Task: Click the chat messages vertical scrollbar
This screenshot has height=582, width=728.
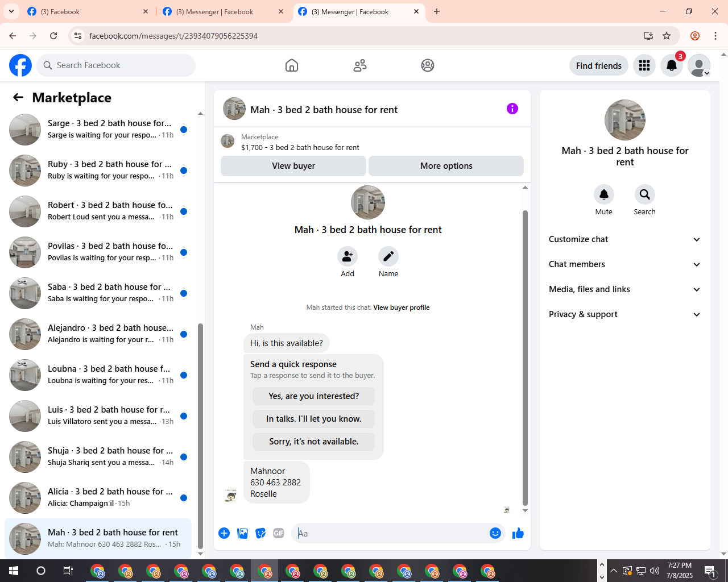Action: click(x=525, y=358)
